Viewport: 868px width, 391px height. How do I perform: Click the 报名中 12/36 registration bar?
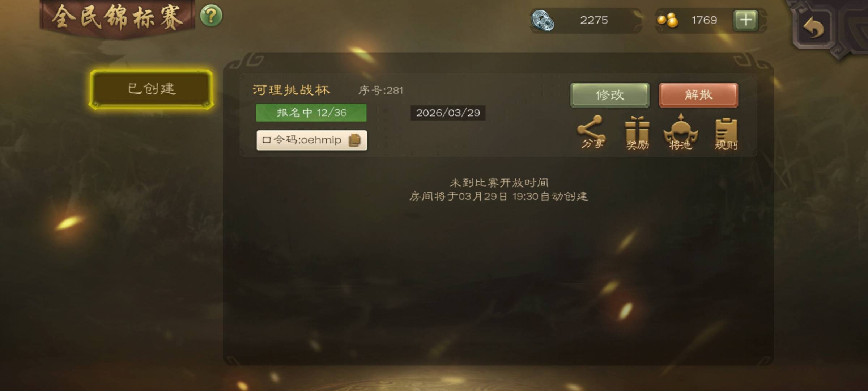[x=311, y=113]
